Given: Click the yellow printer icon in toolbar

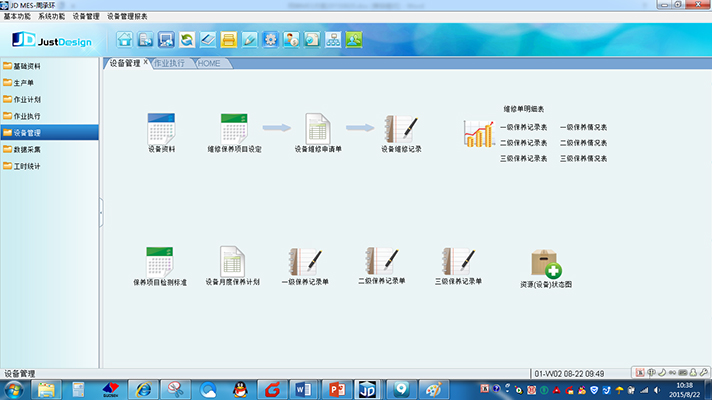Looking at the screenshot, I should pos(229,40).
